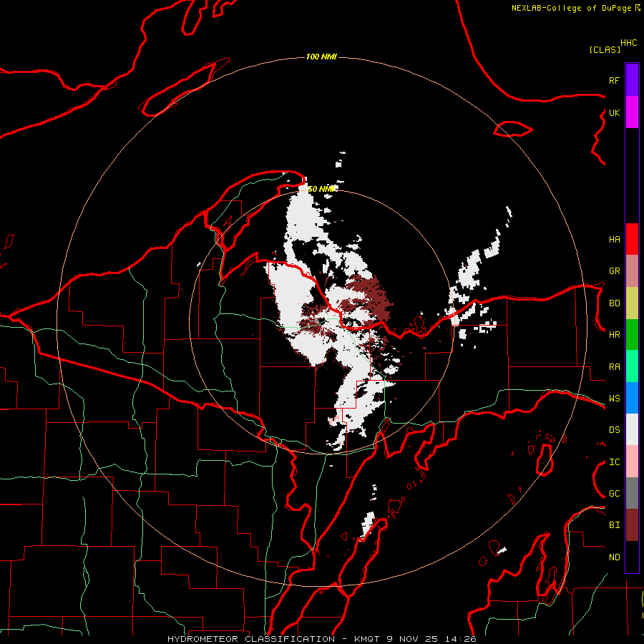
Task: Click the GR legend label
Action: click(x=614, y=271)
